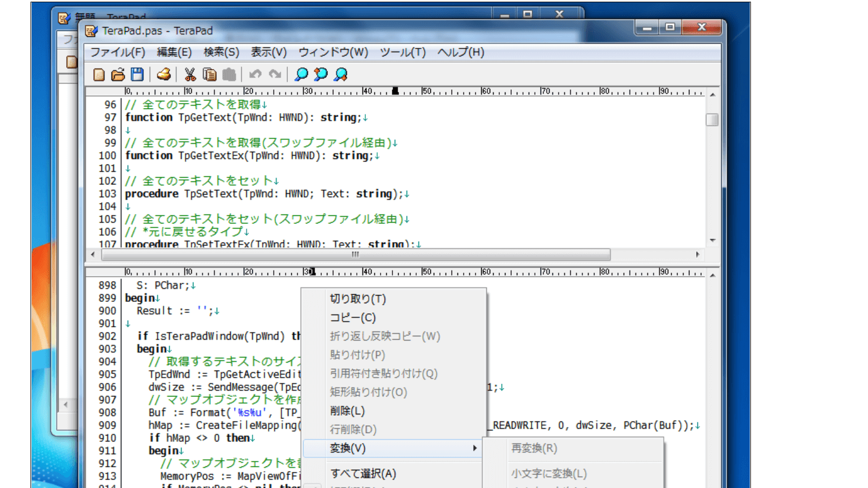Image resolution: width=868 pixels, height=488 pixels.
Task: Click the line starting "if IsTeraPadWindow(TpWnd)"
Action: point(219,336)
